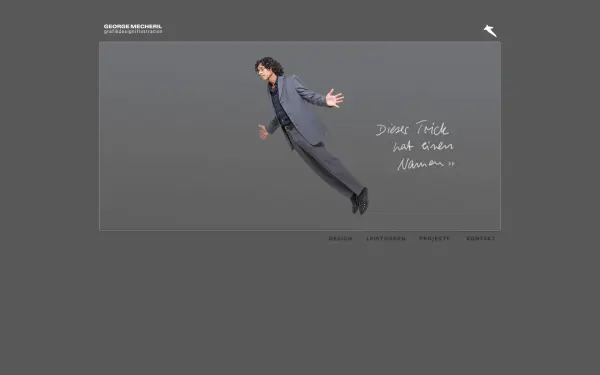Click the floating man's black shoes
This screenshot has height=375, width=600.
pyautogui.click(x=360, y=201)
